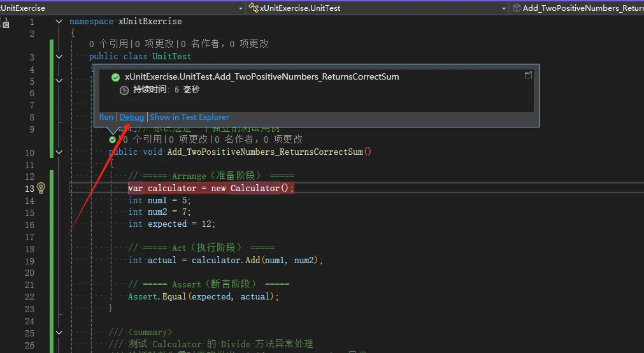Click the lightbulb quick actions icon on line 13
Image resolution: width=644 pixels, height=353 pixels.
41,188
